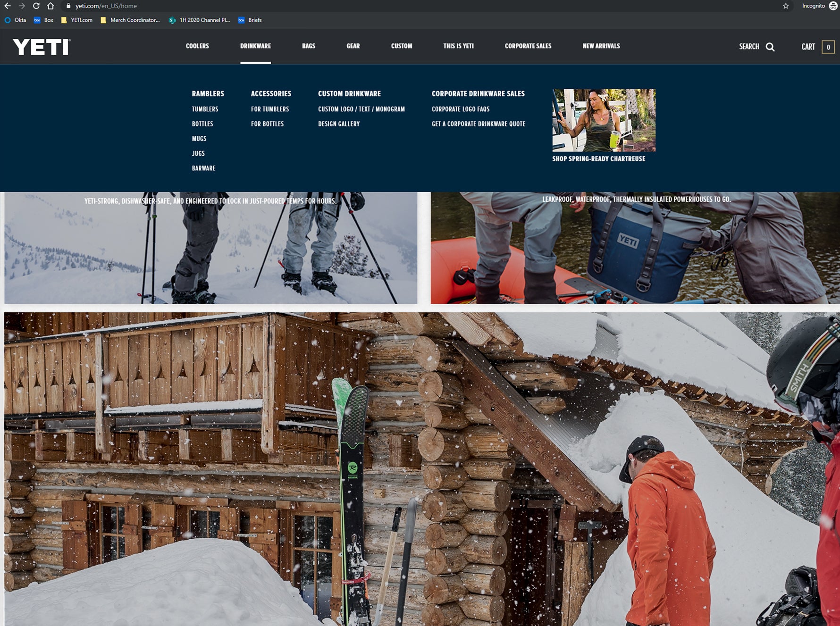The image size is (840, 626).
Task: Go to Mugs
Action: coord(199,139)
